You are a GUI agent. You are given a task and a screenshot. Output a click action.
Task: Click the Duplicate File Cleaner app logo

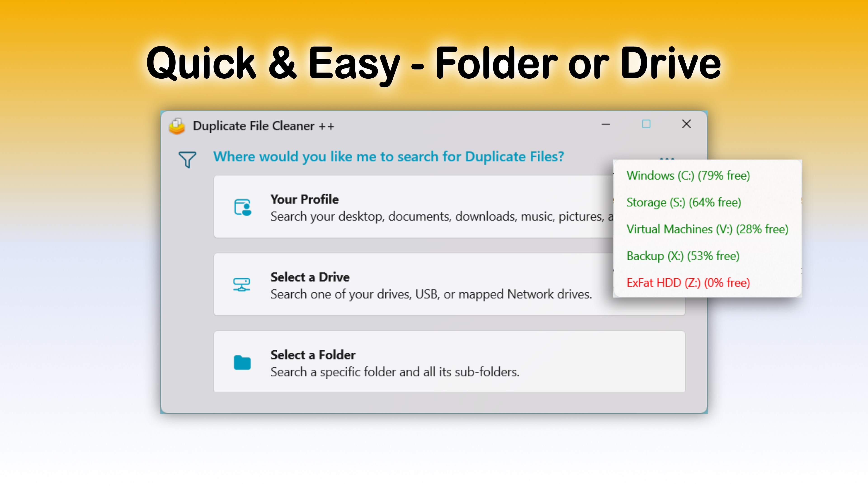(177, 126)
